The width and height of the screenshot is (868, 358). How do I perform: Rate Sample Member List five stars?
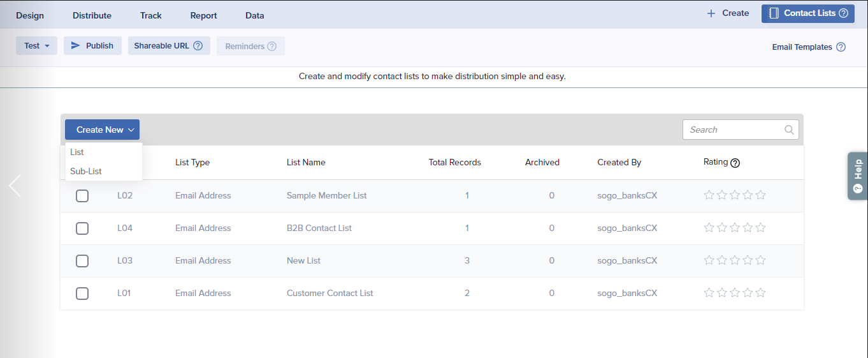point(760,195)
